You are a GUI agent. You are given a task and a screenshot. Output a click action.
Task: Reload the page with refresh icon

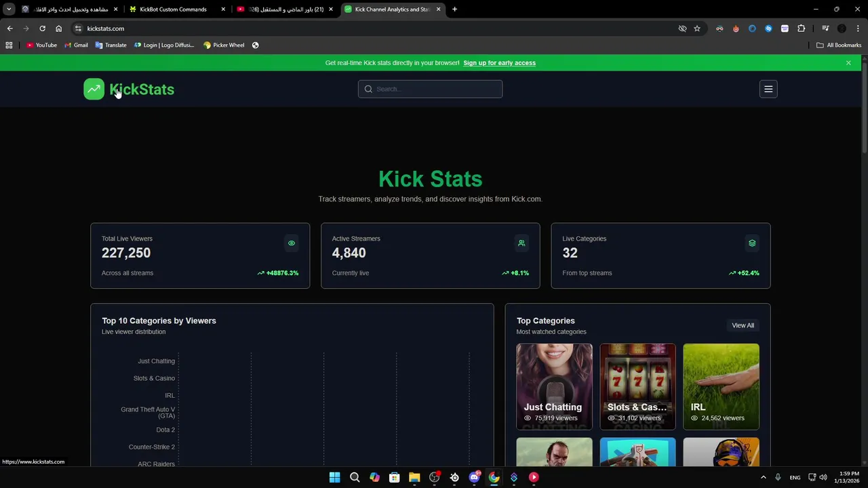(x=42, y=28)
